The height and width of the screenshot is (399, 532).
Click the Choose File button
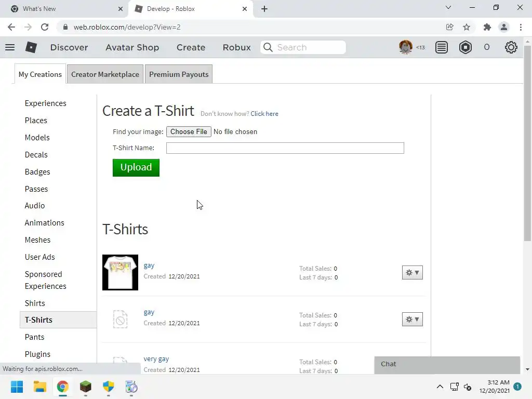pyautogui.click(x=189, y=131)
